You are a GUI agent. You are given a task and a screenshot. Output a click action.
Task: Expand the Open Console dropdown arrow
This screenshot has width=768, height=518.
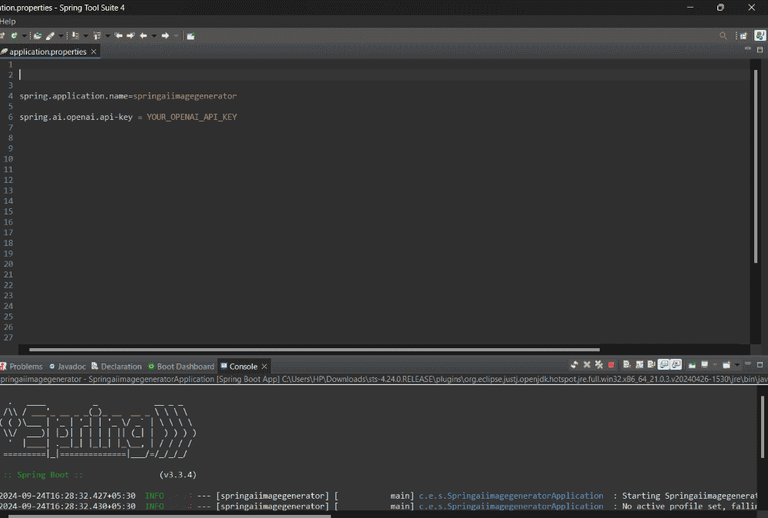click(737, 366)
